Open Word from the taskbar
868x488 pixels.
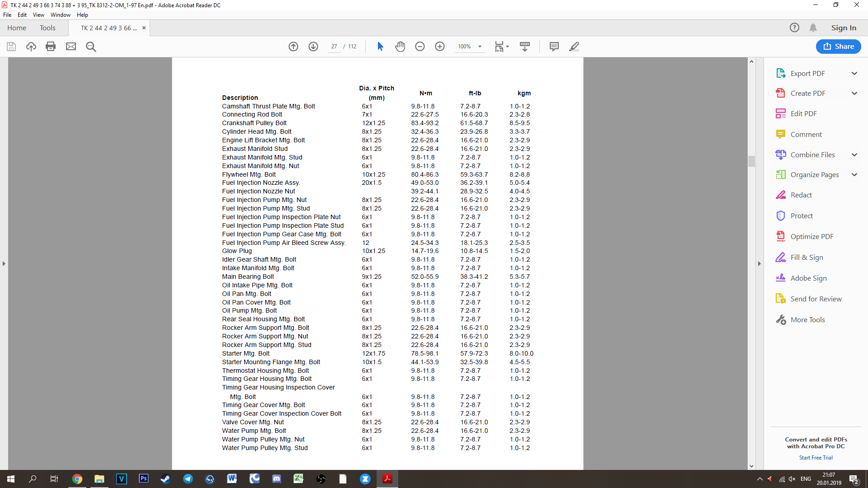[232, 479]
